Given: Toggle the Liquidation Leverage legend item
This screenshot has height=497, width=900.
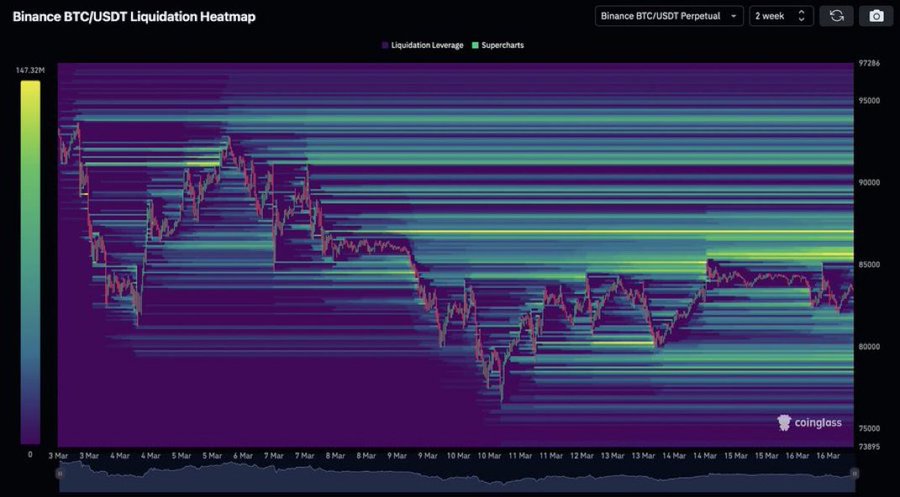Looking at the screenshot, I should tap(422, 45).
